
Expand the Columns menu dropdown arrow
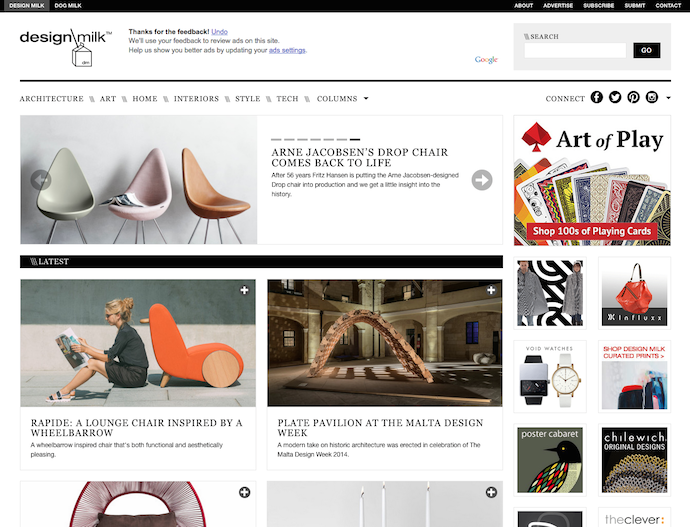tap(366, 99)
